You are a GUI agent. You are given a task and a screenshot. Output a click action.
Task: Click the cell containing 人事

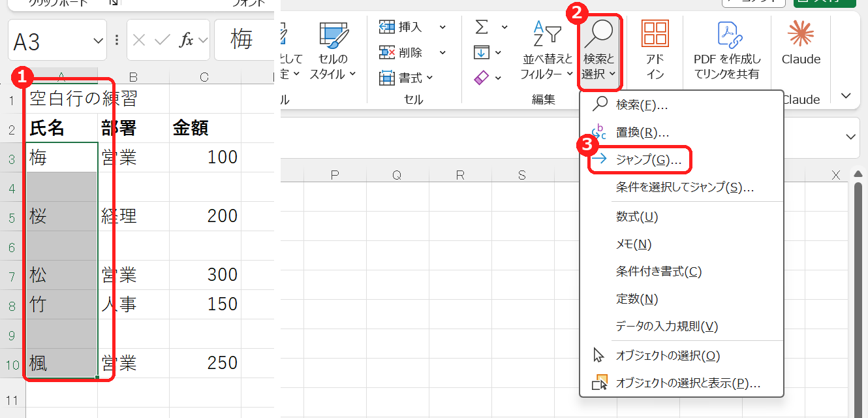[x=133, y=304]
